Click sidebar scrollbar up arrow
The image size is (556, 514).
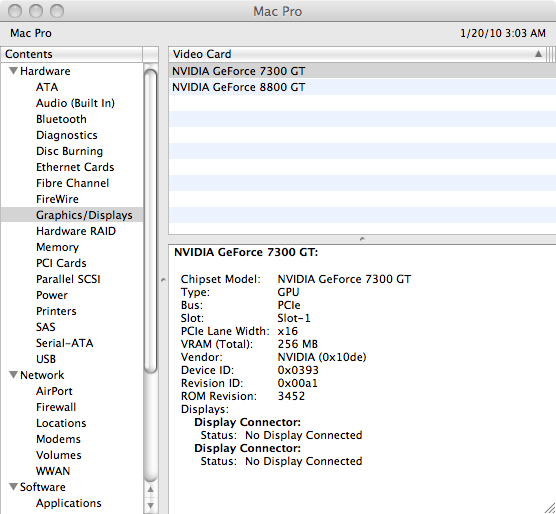(151, 489)
